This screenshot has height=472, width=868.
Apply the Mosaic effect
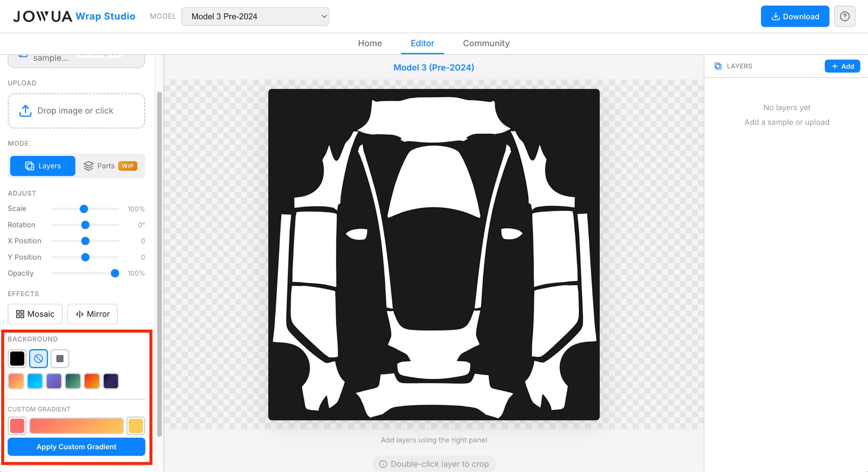point(35,314)
